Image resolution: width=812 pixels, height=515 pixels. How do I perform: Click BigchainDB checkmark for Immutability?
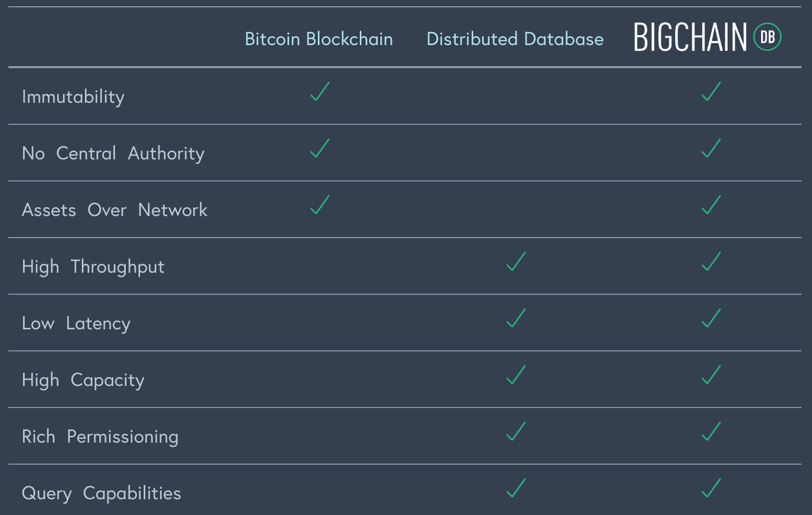pos(711,92)
